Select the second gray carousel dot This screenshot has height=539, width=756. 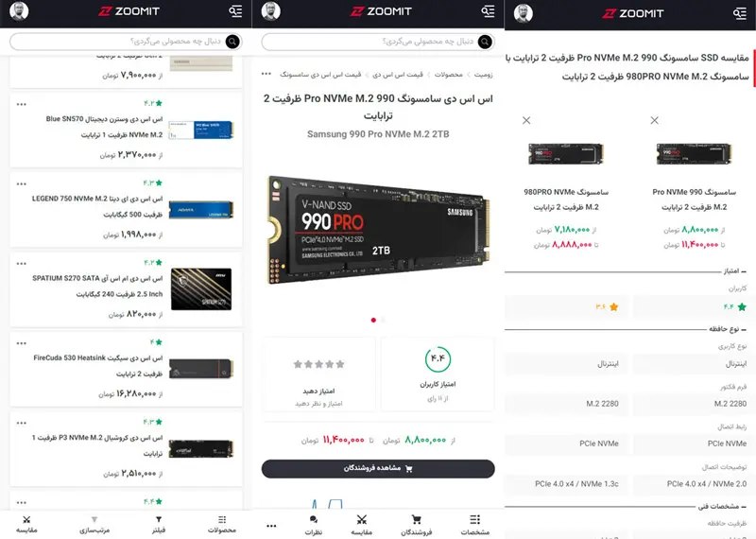383,320
